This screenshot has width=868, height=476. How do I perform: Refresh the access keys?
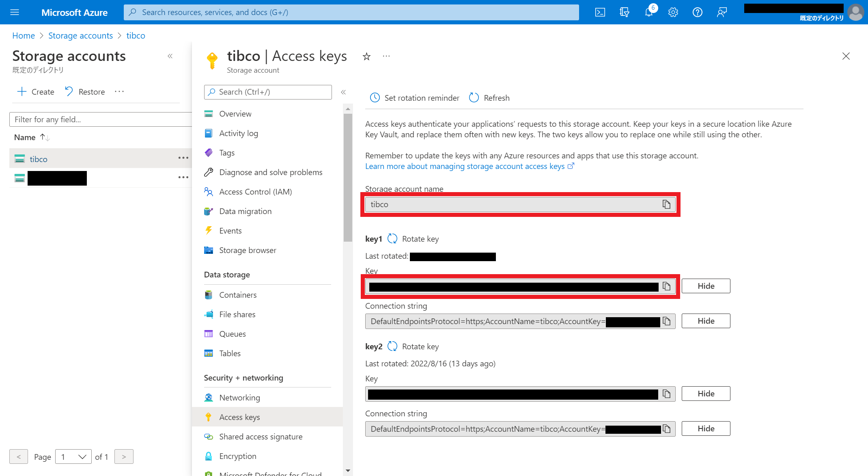(489, 98)
